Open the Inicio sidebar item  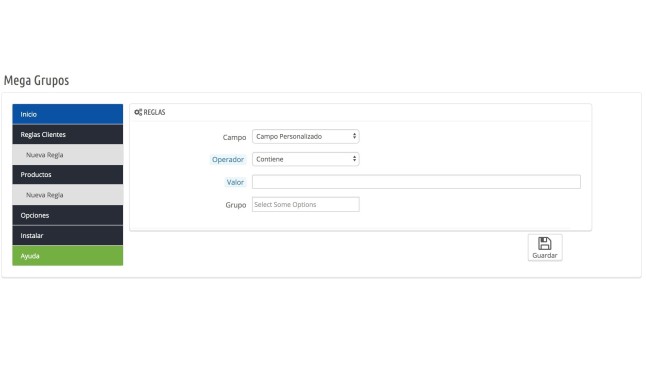[68, 114]
